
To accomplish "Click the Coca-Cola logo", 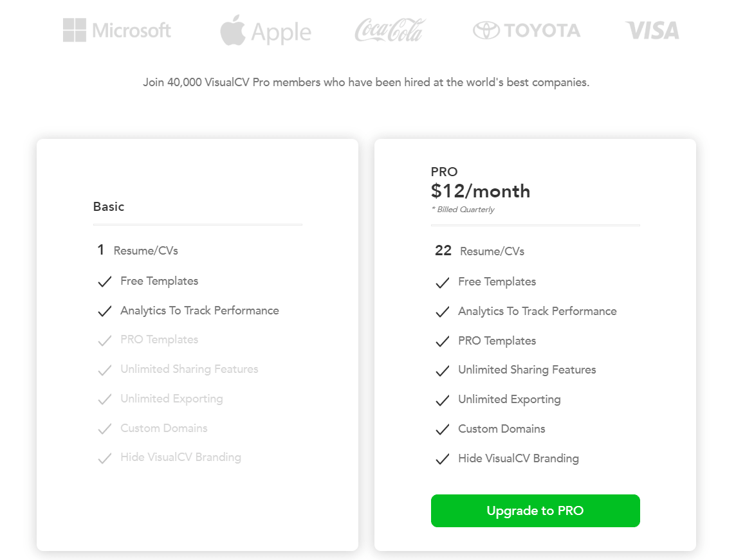I will click(389, 29).
